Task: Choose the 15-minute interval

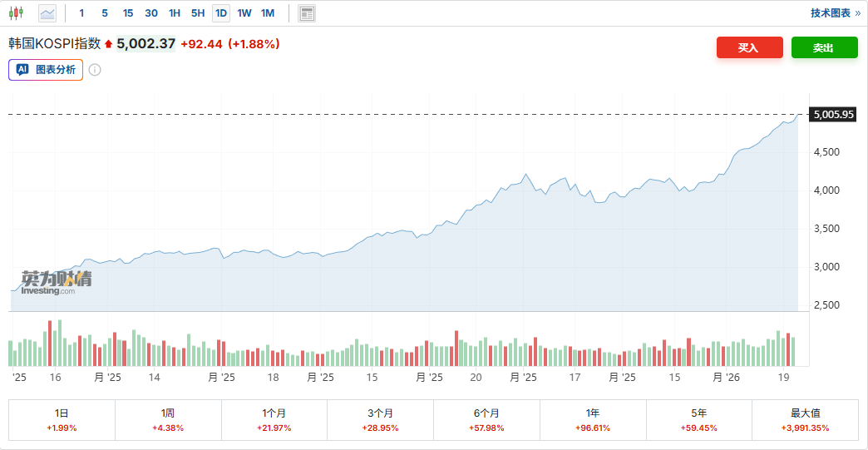Action: tap(128, 13)
